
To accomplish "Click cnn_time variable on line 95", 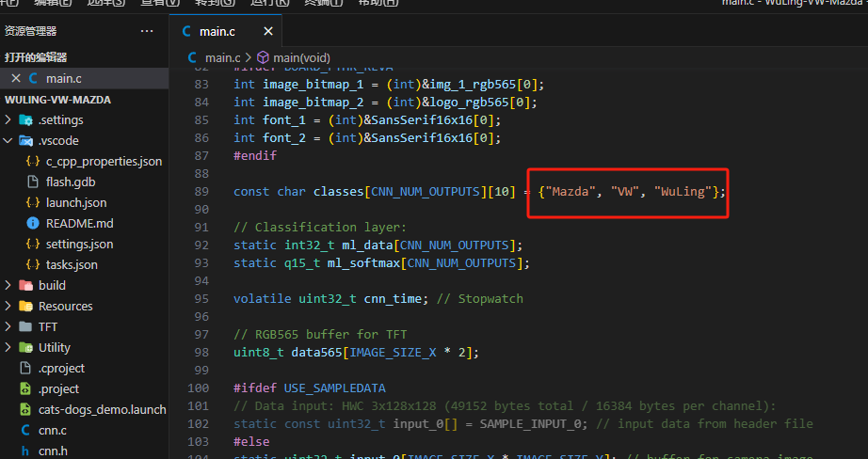I will (x=393, y=298).
